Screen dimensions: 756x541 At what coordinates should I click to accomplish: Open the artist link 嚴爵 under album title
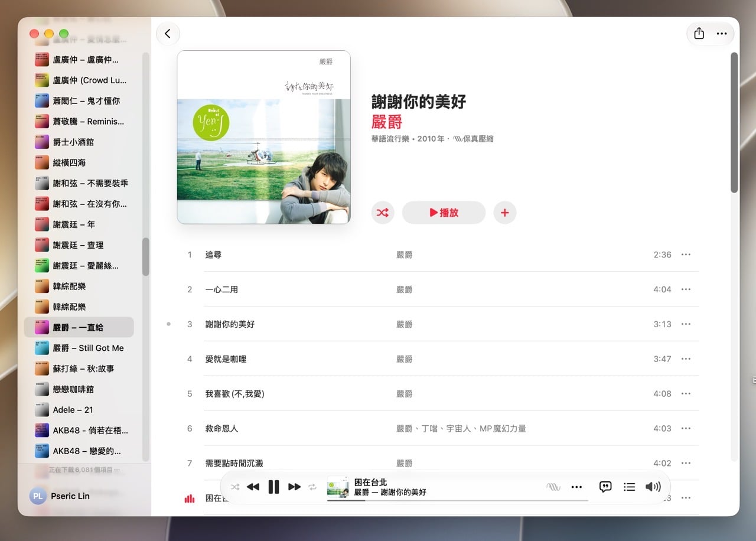[x=387, y=122]
